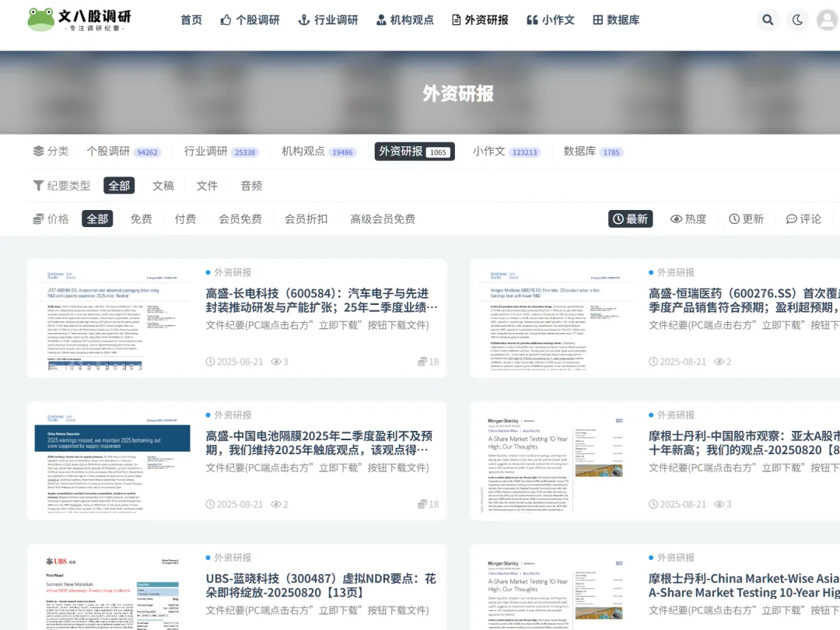840x630 pixels.
Task: Click UBS 蓝晓科技 report thumbnail
Action: point(112,590)
